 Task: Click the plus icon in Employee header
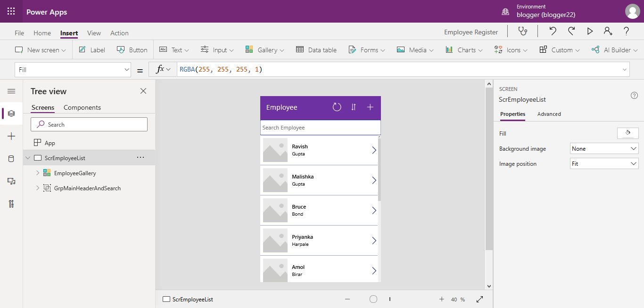[x=370, y=107]
